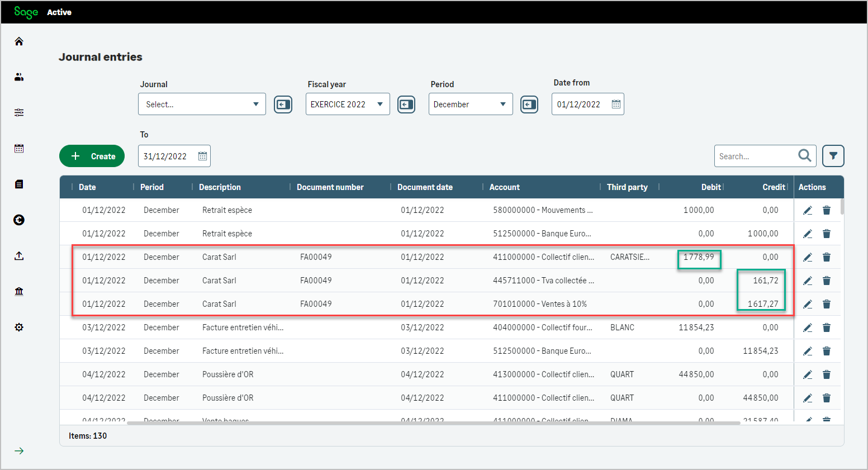Open the journal book sidebar icon
This screenshot has width=868, height=470.
19,184
